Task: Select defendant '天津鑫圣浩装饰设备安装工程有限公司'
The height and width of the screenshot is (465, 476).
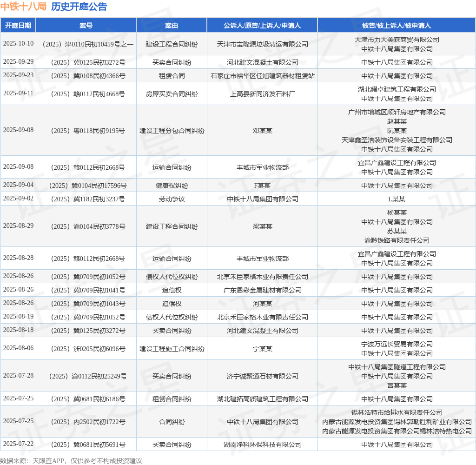Action: tap(397, 140)
